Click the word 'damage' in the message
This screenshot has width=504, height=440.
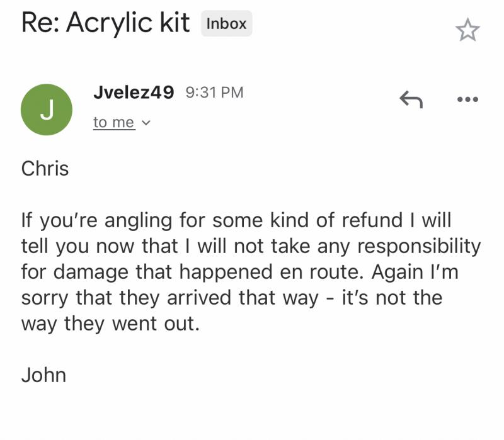tap(88, 272)
